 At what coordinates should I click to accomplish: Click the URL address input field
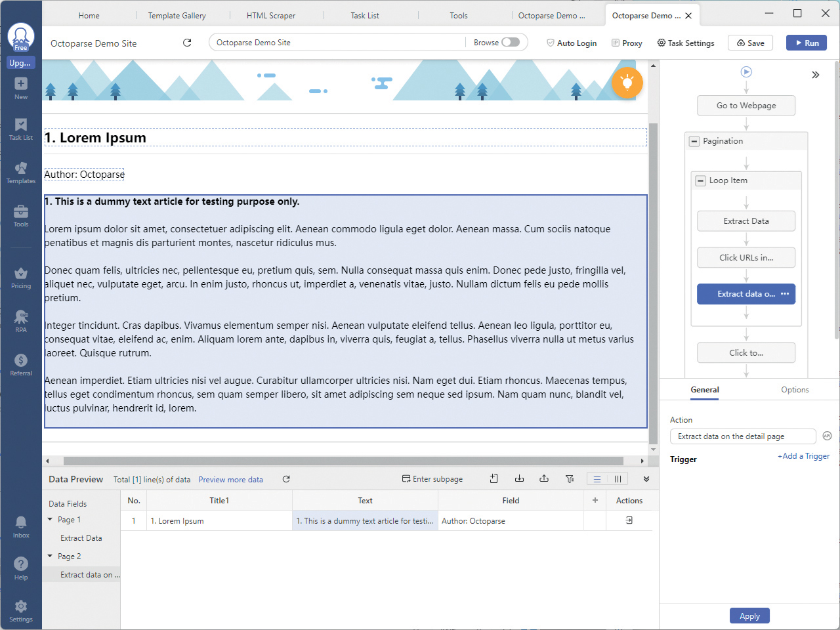click(337, 42)
